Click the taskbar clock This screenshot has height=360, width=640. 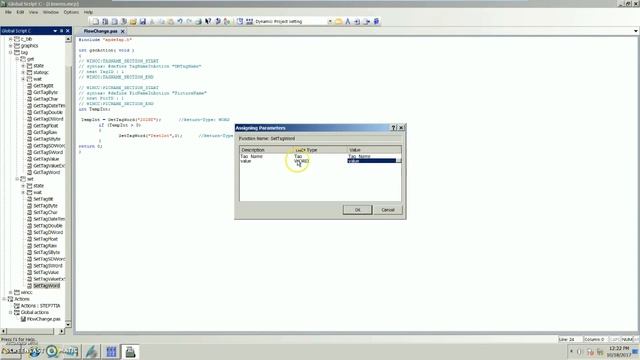point(619,351)
